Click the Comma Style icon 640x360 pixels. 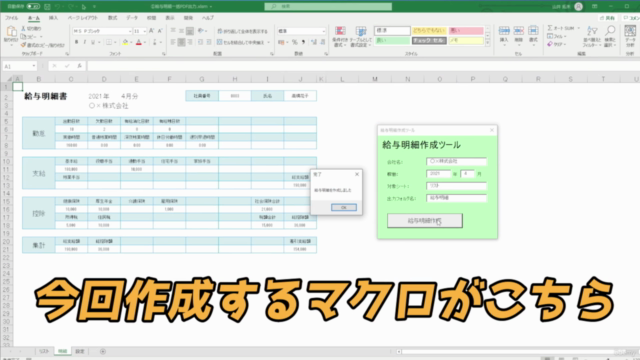pyautogui.click(x=303, y=42)
